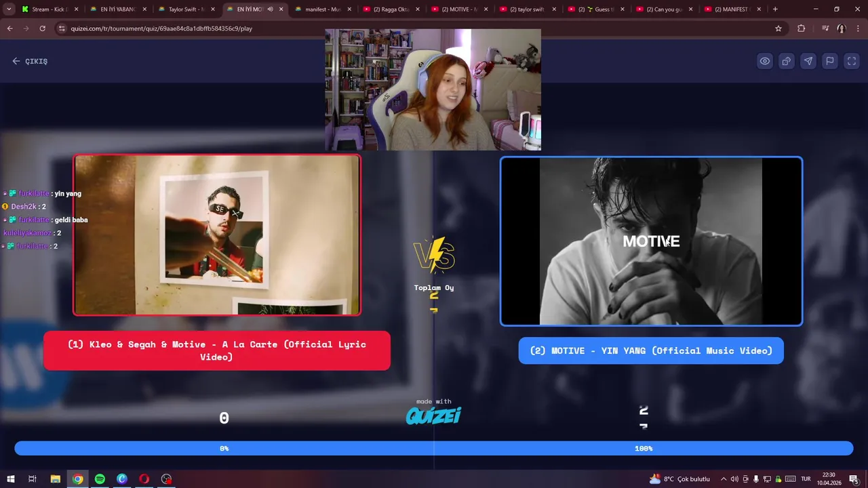Vote for (2) MOTIVE - YIN YANG
The width and height of the screenshot is (868, 488).
[651, 350]
